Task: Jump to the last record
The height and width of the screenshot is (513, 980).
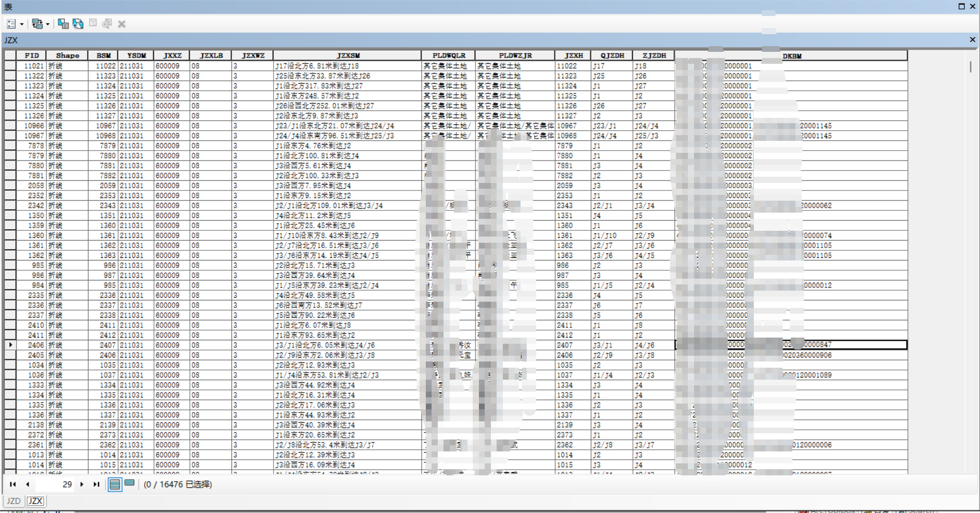Action: tap(96, 484)
